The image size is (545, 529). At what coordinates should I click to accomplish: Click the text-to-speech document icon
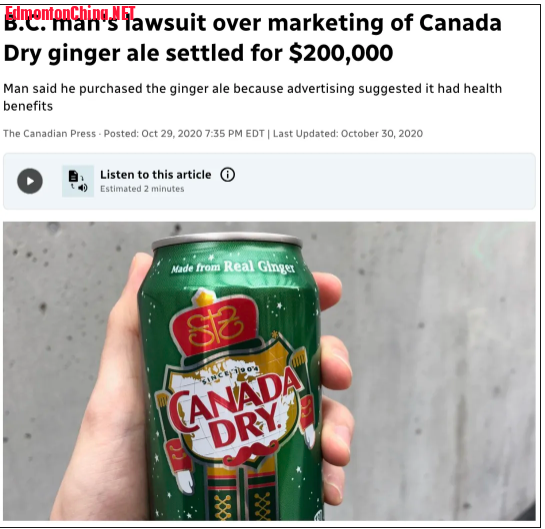[78, 181]
